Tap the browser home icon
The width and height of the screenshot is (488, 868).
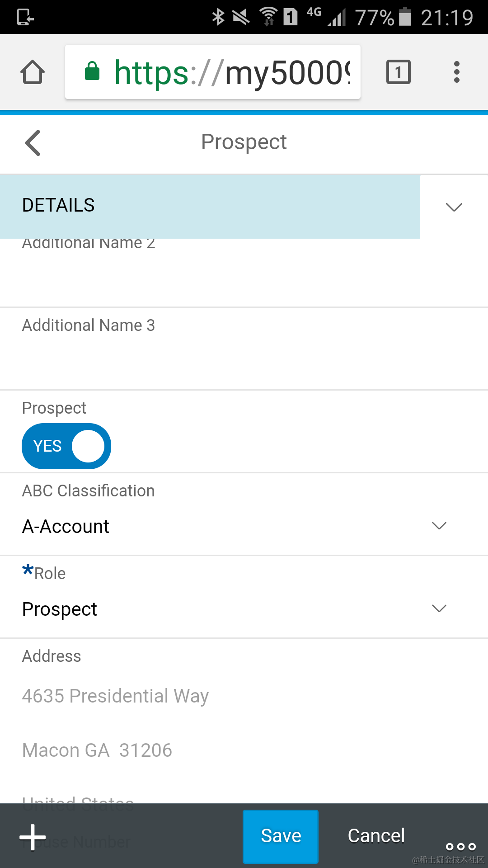[32, 71]
